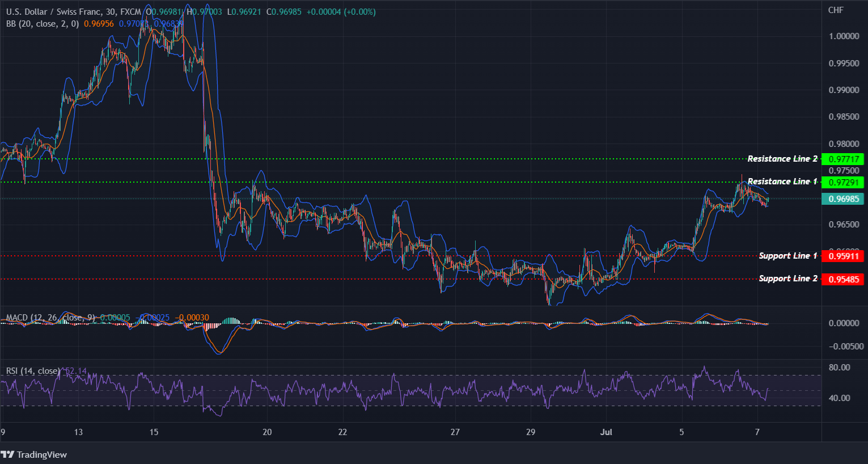Click the 1.00000 level on the price scale
The image size is (868, 464).
pos(844,36)
